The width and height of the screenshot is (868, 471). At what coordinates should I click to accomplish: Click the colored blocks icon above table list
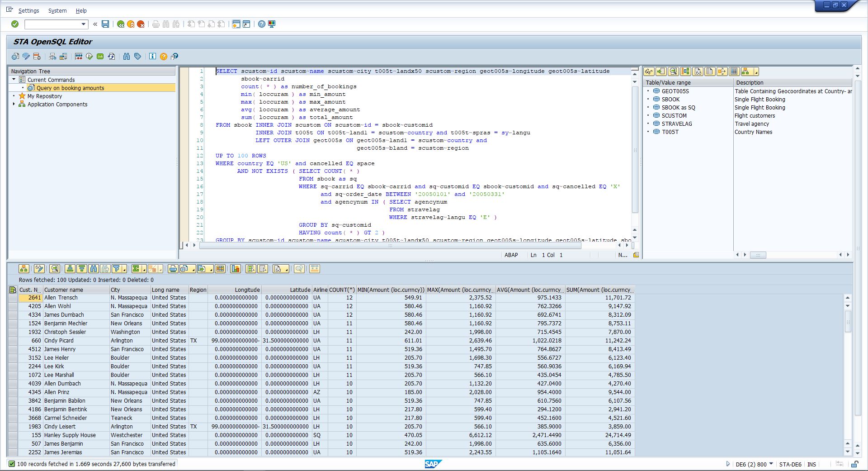tap(686, 71)
